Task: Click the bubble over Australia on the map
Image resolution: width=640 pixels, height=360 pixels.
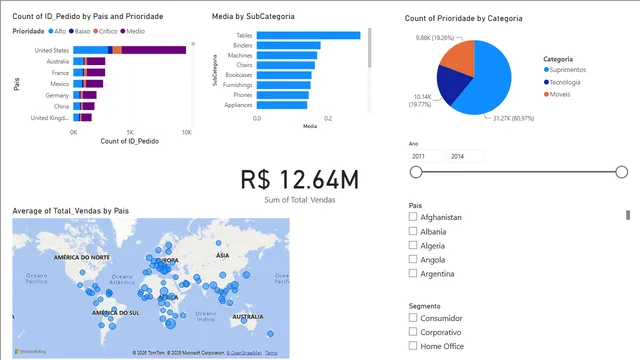Action: [x=244, y=320]
